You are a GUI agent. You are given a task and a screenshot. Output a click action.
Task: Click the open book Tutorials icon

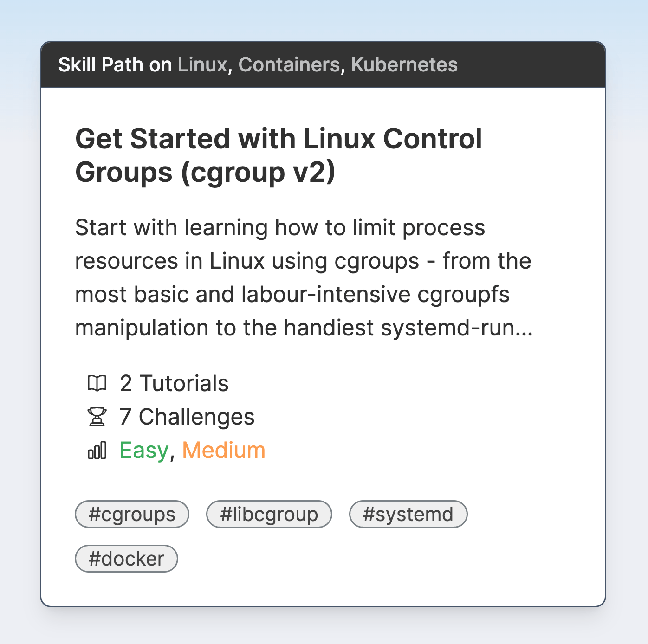pyautogui.click(x=97, y=383)
